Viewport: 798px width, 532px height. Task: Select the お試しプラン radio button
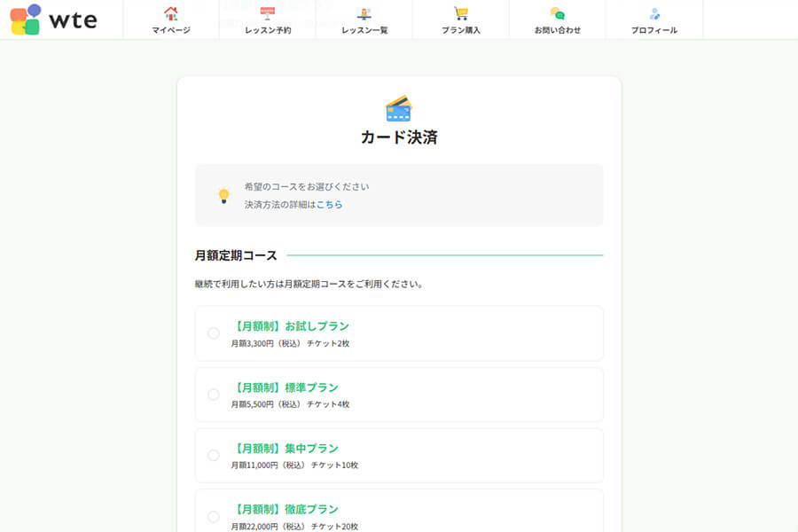click(213, 332)
